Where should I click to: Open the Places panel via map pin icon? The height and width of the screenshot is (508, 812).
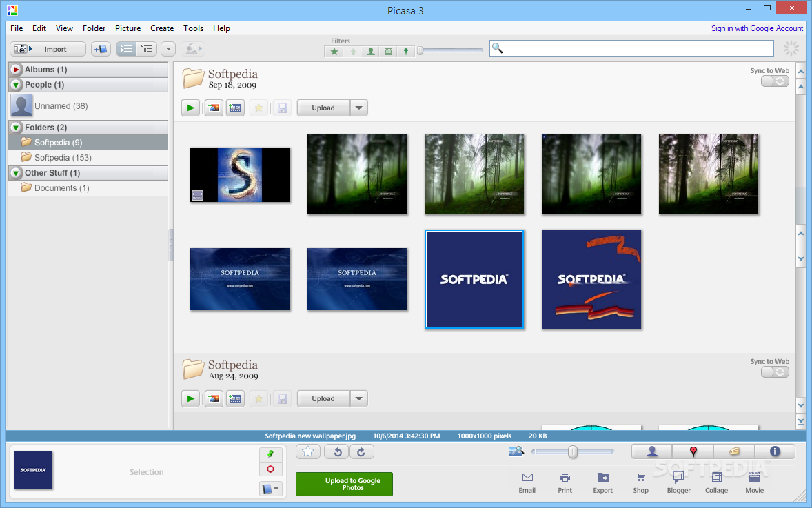(x=692, y=451)
